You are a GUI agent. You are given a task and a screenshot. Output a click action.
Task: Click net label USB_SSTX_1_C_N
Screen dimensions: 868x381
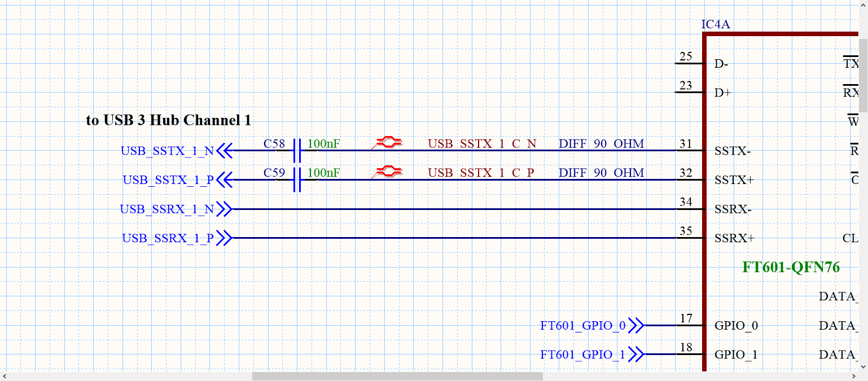(x=482, y=143)
